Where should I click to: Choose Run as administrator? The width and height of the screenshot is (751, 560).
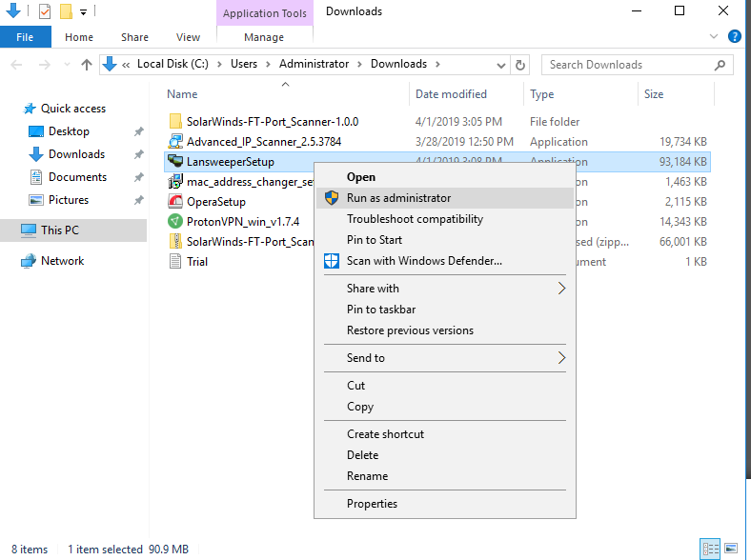[x=444, y=198]
